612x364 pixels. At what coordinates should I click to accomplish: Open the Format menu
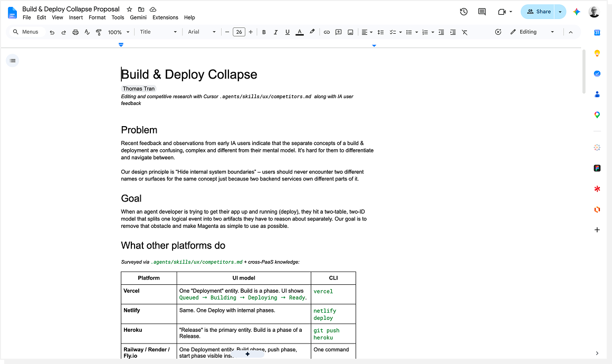click(97, 17)
